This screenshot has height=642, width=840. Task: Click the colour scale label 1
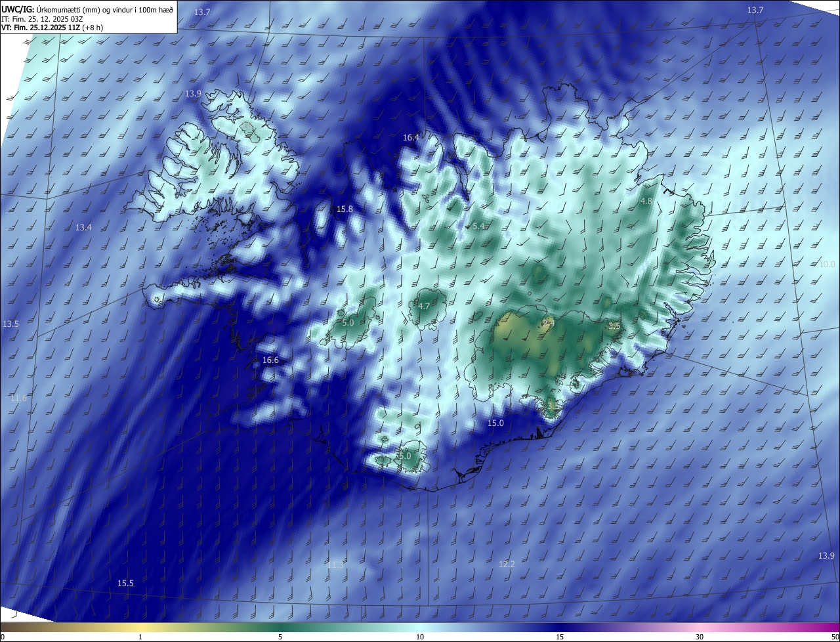coord(140,637)
